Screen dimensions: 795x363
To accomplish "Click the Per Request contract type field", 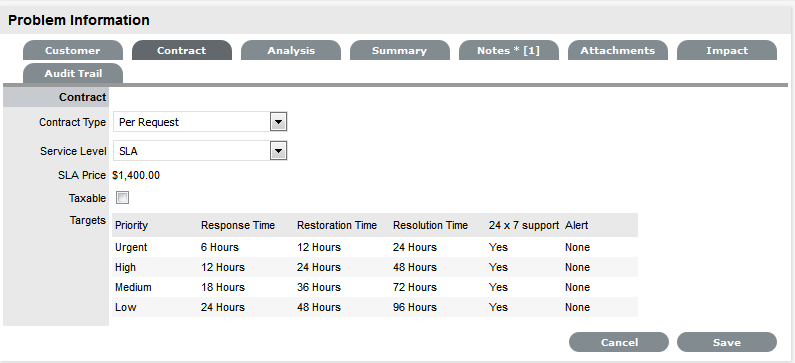I will pos(200,122).
